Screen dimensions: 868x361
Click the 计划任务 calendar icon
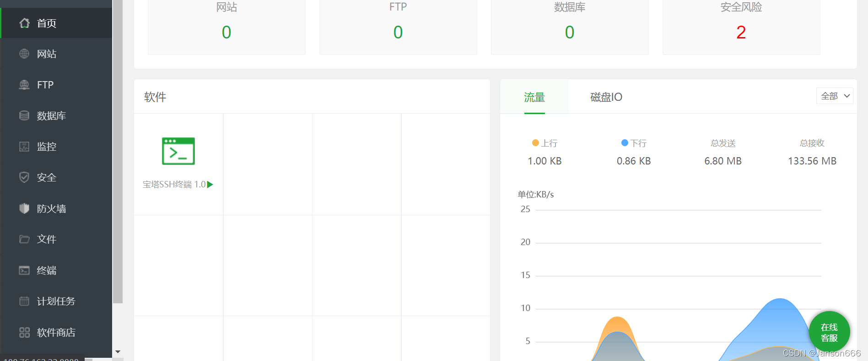(x=25, y=301)
